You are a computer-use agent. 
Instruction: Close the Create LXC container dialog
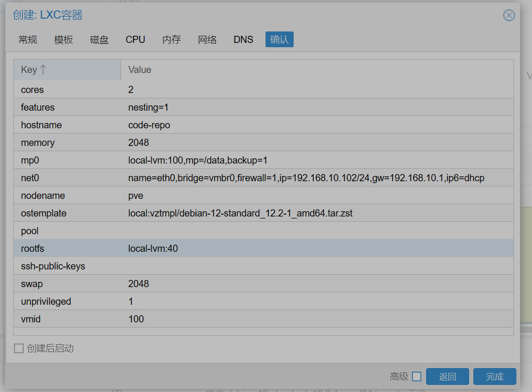click(509, 15)
